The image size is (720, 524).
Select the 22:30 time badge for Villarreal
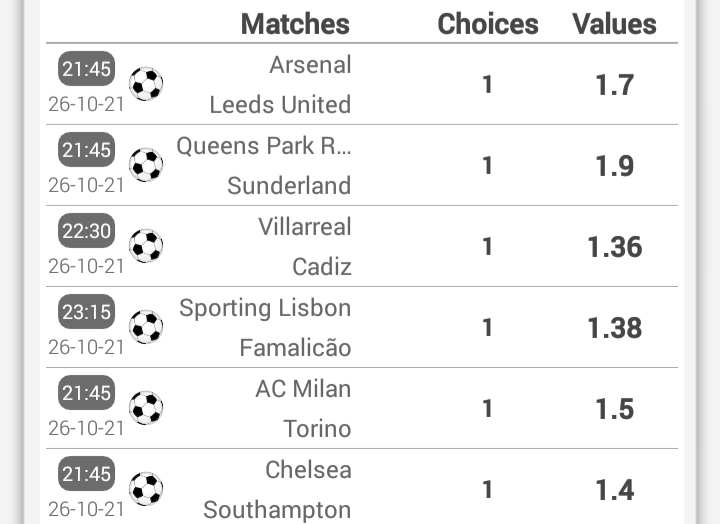pos(86,231)
